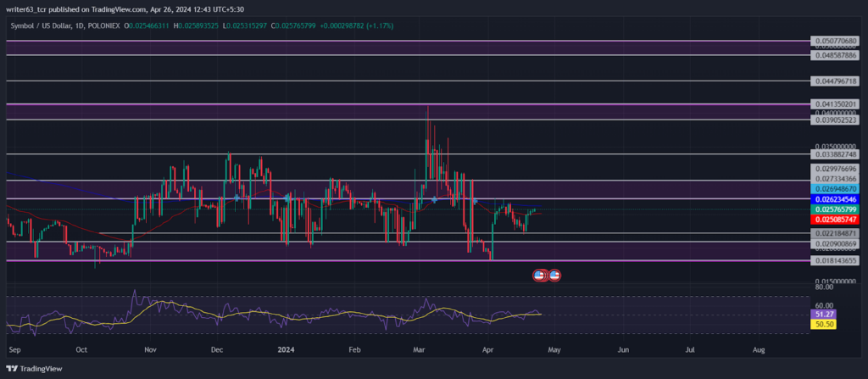
Task: Select the Jul label on time axis
Action: pos(690,350)
